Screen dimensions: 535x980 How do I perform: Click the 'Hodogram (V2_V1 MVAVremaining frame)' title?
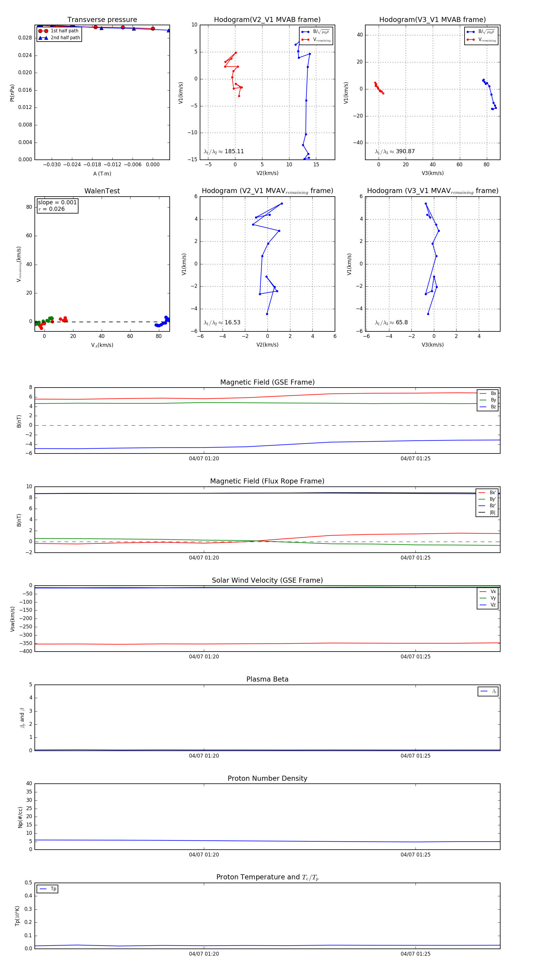coord(267,191)
